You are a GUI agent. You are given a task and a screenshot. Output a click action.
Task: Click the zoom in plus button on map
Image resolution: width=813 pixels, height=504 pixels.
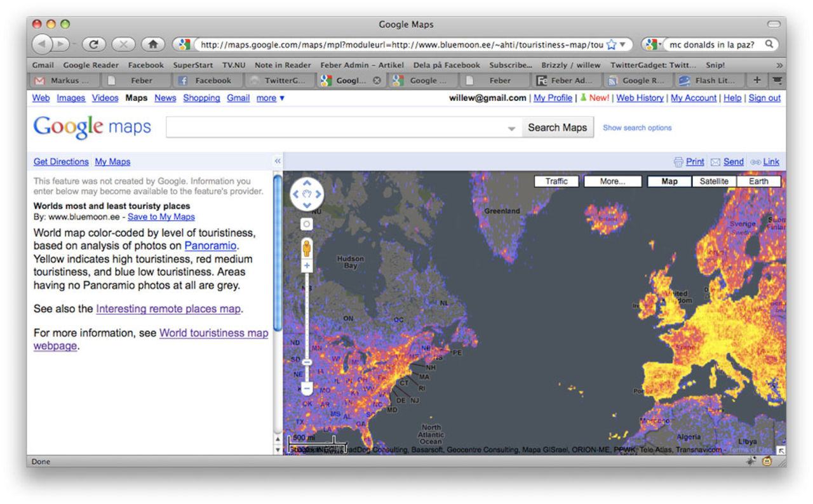(x=307, y=266)
